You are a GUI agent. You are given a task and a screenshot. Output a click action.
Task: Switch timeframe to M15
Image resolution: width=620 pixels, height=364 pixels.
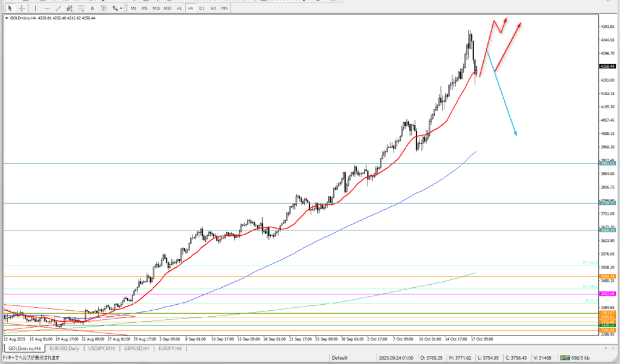tap(156, 8)
